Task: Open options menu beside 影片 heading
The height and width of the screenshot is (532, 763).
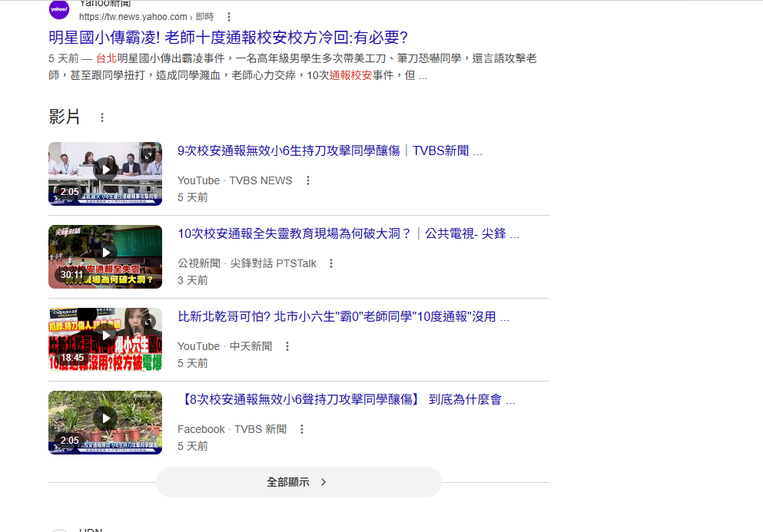Action: 102,117
